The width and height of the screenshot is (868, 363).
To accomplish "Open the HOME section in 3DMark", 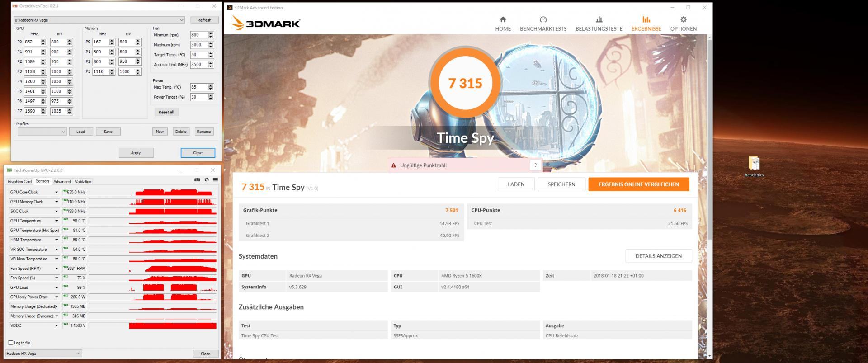I will 503,24.
